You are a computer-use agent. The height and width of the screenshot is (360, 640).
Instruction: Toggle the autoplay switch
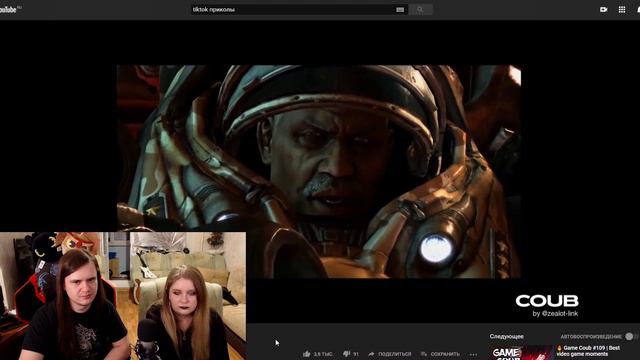click(x=632, y=336)
